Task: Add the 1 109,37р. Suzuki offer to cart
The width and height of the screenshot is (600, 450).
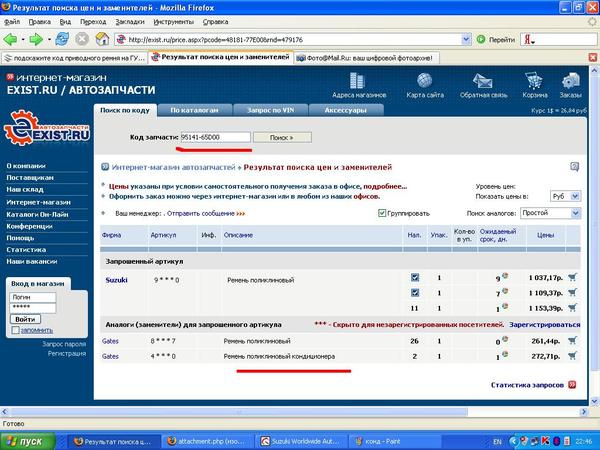Action: [x=572, y=292]
